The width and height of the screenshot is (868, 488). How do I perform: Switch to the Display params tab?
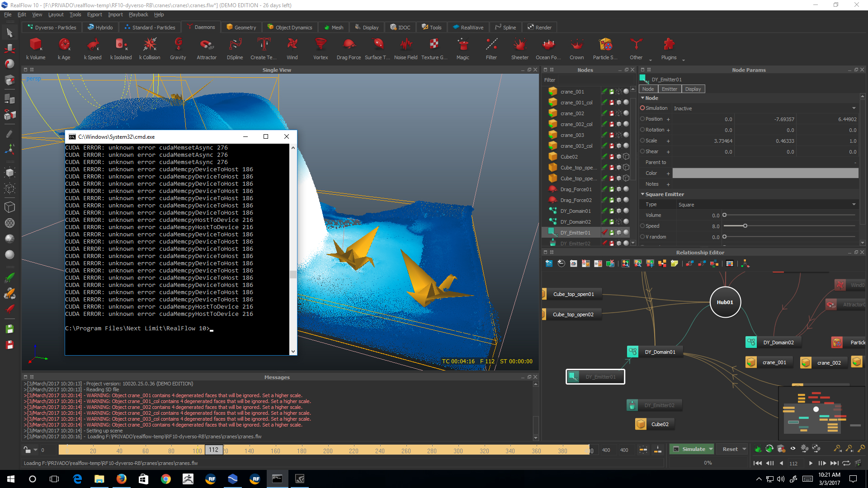693,89
